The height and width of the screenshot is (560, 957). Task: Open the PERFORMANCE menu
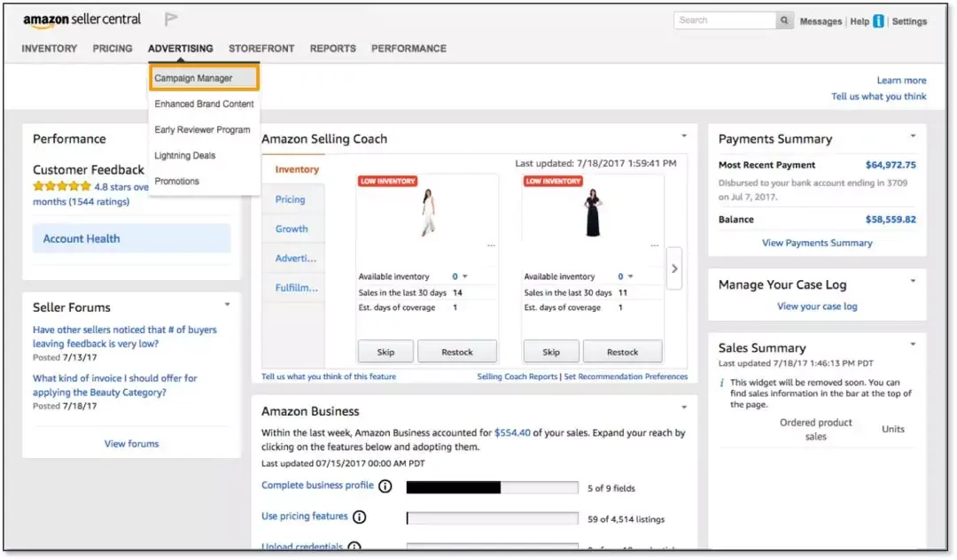point(408,48)
